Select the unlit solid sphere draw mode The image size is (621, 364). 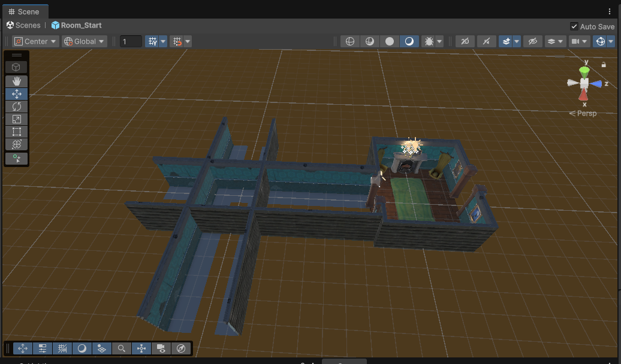pos(390,41)
